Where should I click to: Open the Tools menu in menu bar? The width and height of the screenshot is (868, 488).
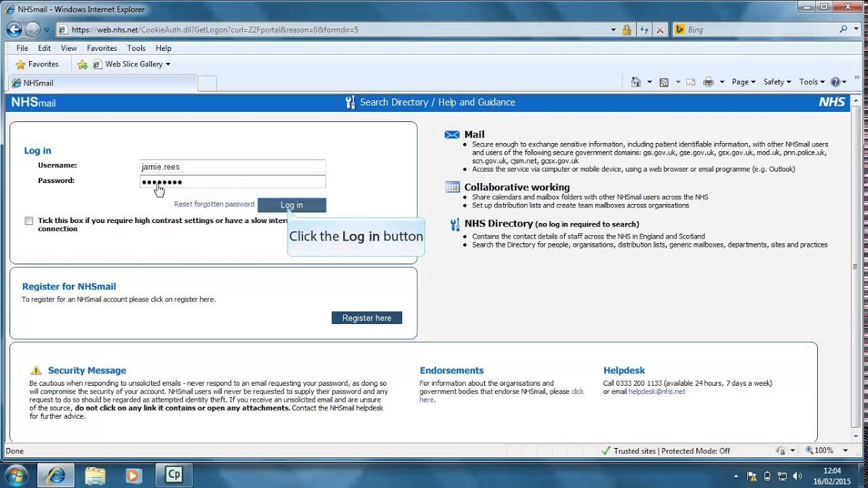point(136,48)
